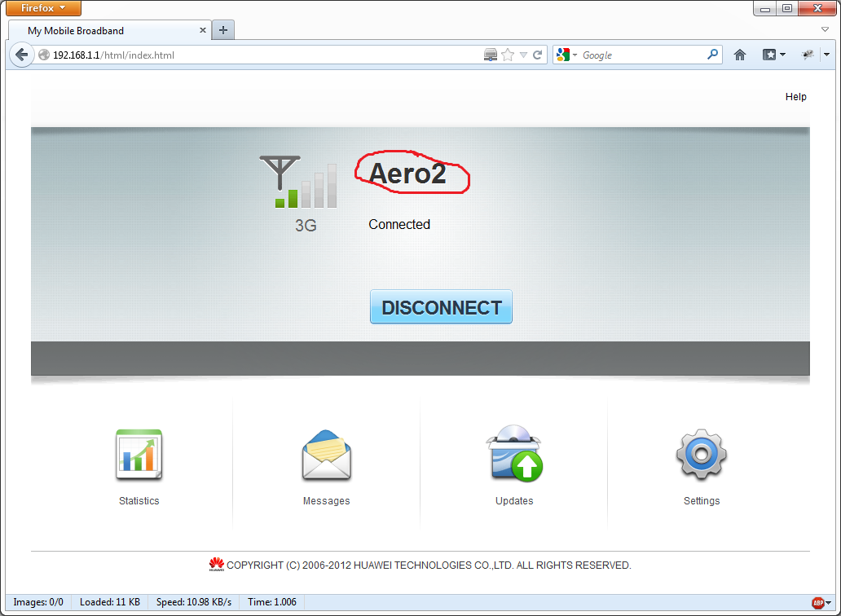Click the Connected status text
The height and width of the screenshot is (616, 841).
(399, 224)
